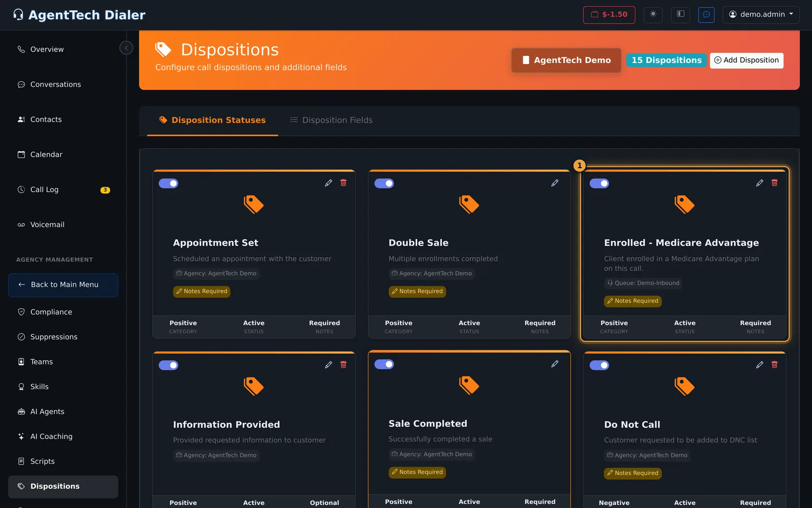Open the chat bubble icon in header
Image resolution: width=812 pixels, height=508 pixels.
706,14
